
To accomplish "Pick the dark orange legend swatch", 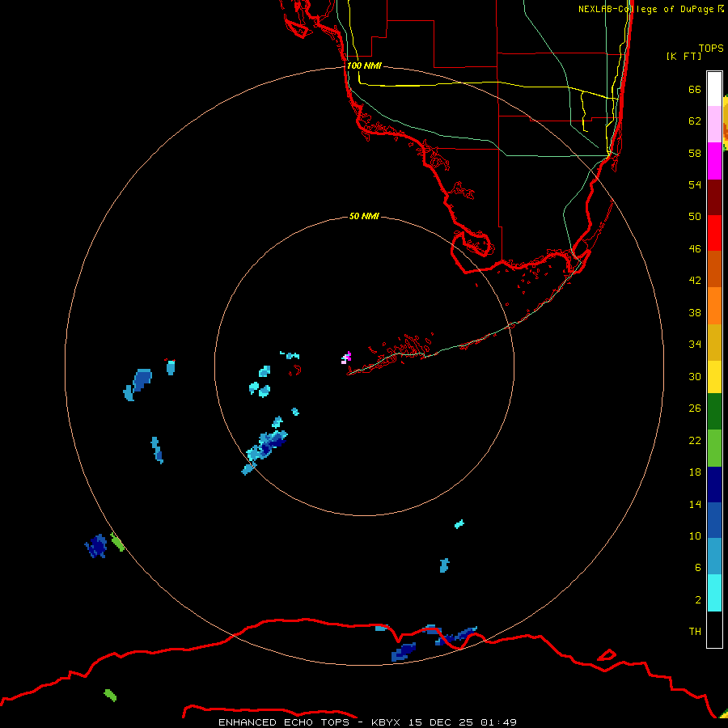I will [x=714, y=269].
